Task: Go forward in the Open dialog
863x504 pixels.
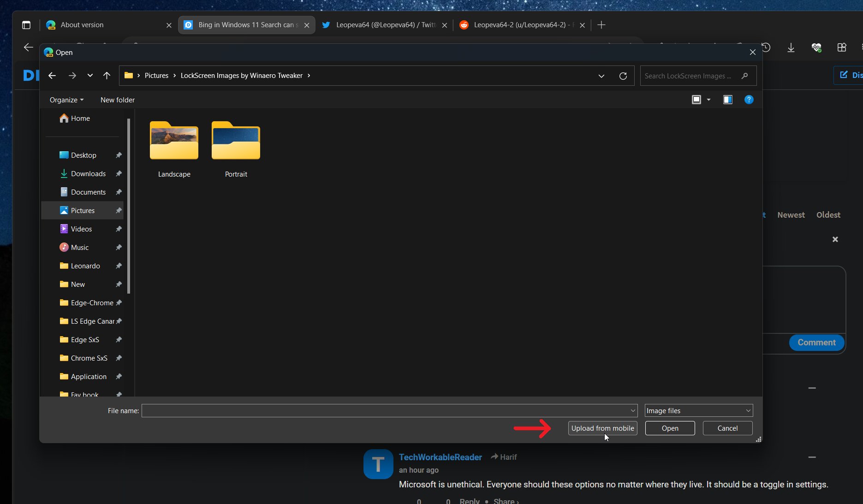Action: pos(72,76)
